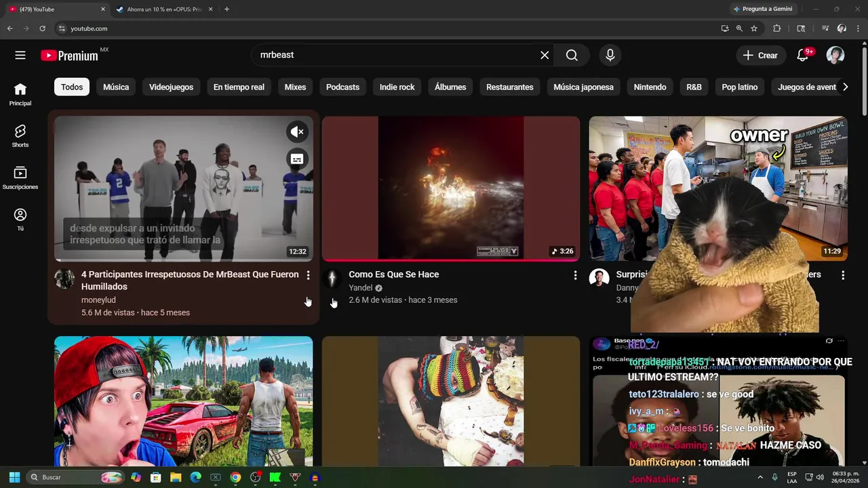Select the Pop latino chip
The width and height of the screenshot is (868, 488).
(739, 87)
